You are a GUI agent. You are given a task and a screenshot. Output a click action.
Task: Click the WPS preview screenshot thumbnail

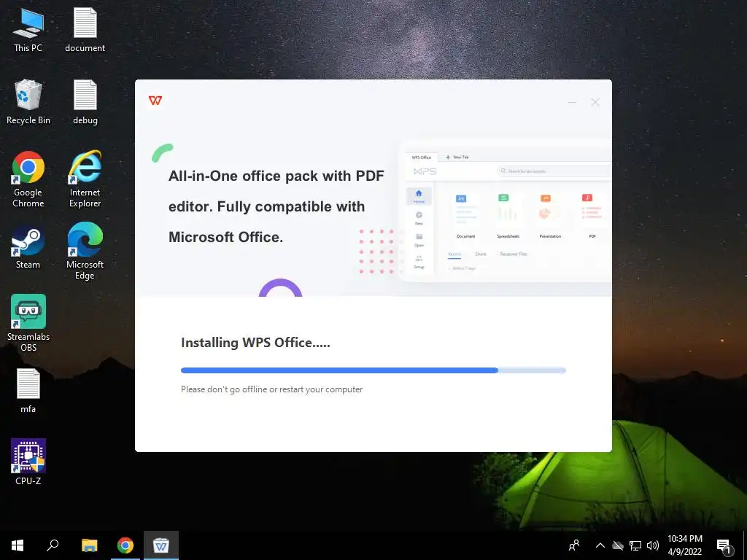[x=505, y=212]
